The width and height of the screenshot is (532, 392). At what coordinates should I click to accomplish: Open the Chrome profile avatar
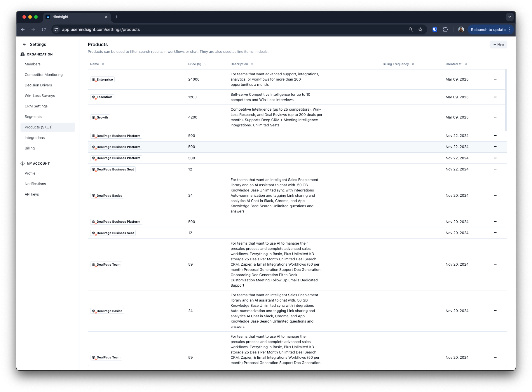461,29
